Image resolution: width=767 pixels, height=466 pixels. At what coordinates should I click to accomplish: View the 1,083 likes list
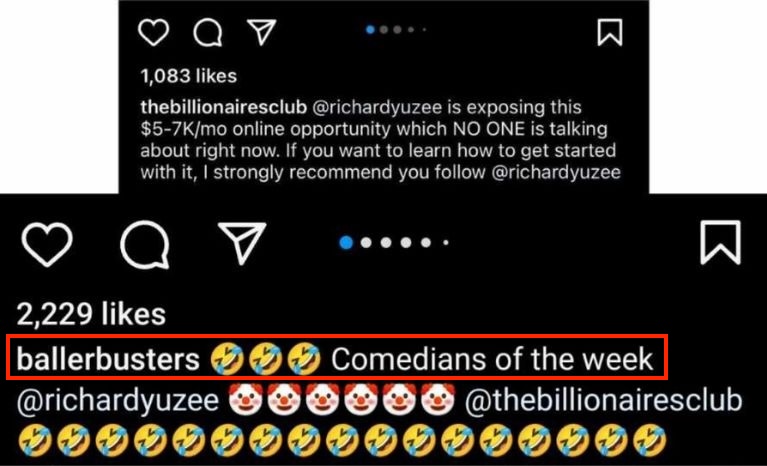point(188,76)
